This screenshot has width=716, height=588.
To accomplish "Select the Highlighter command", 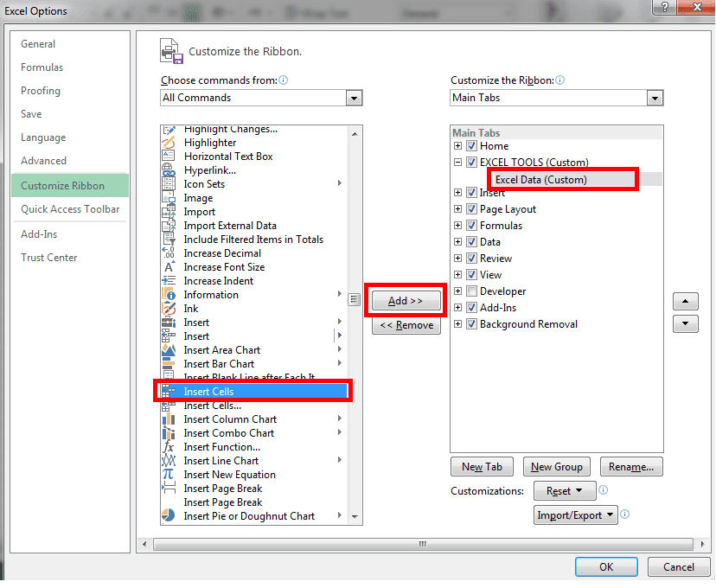I will coord(169,142).
